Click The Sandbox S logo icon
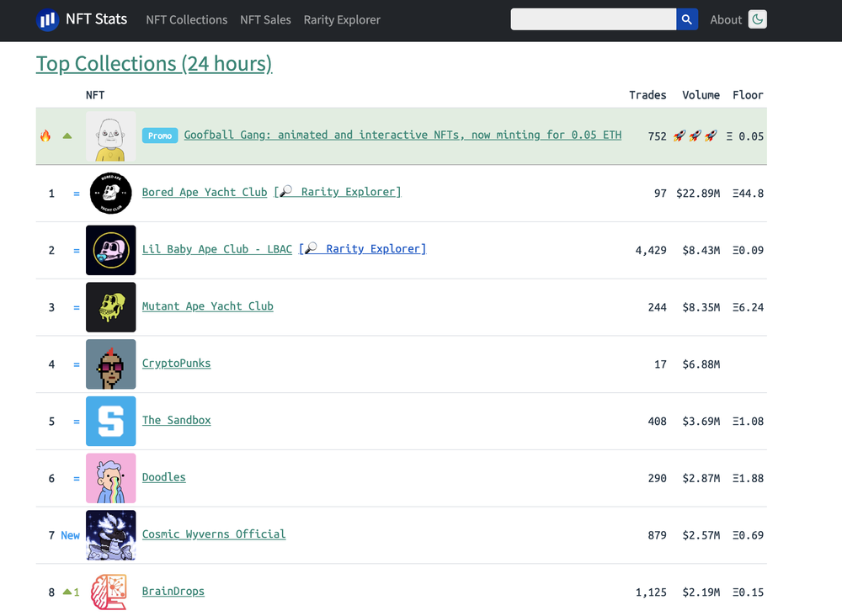The image size is (842, 616). pos(110,422)
